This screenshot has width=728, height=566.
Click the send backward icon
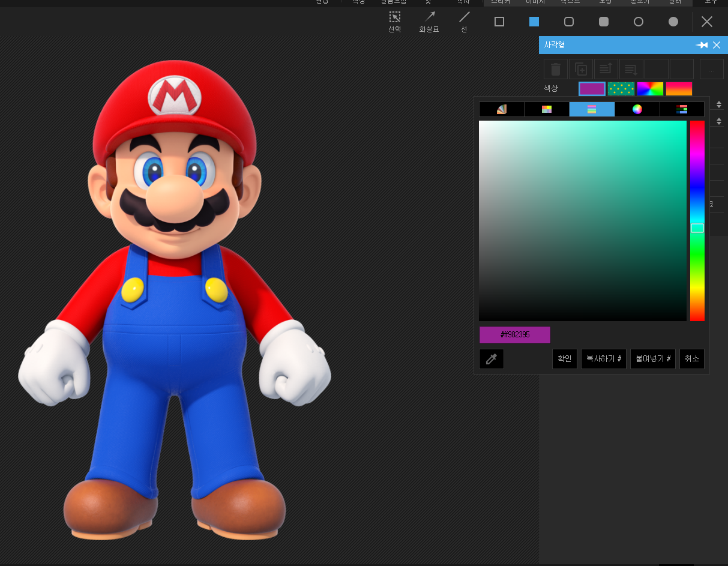[x=631, y=69]
